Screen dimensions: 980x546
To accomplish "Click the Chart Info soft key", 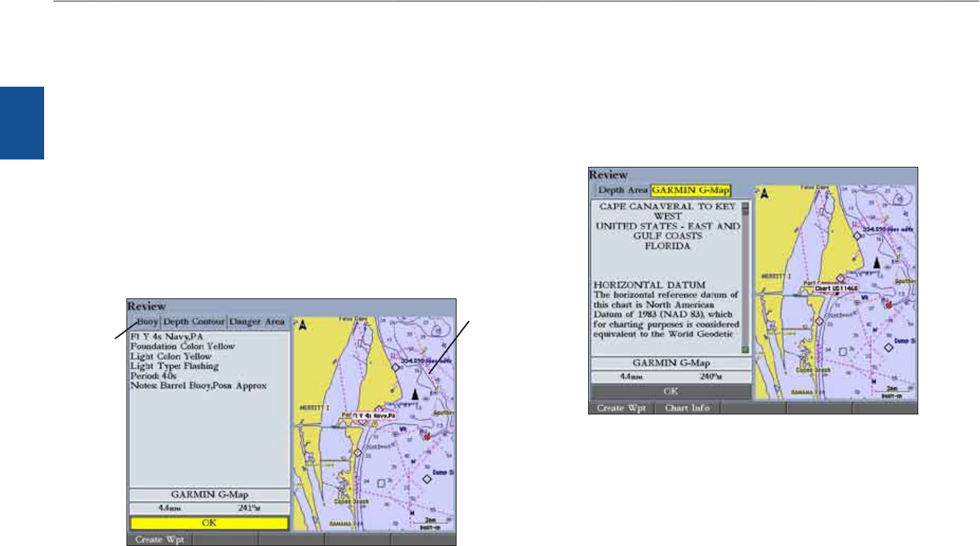I will click(x=687, y=408).
